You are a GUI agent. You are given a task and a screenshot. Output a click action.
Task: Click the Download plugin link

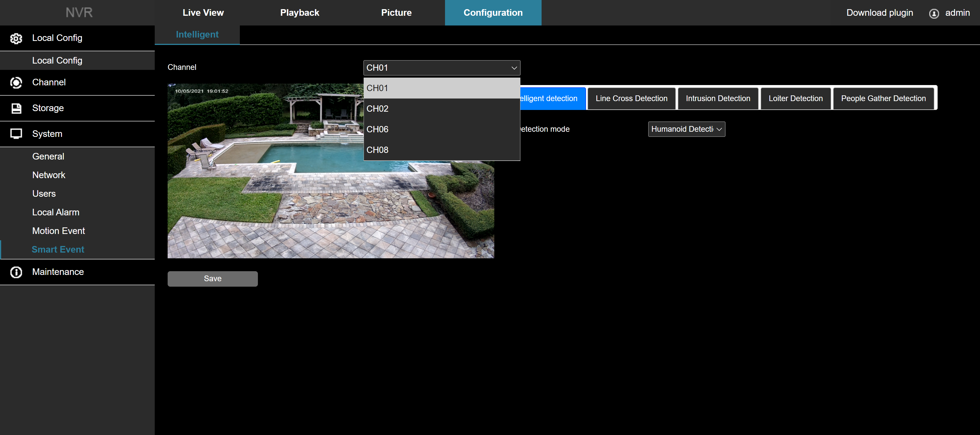[879, 13]
